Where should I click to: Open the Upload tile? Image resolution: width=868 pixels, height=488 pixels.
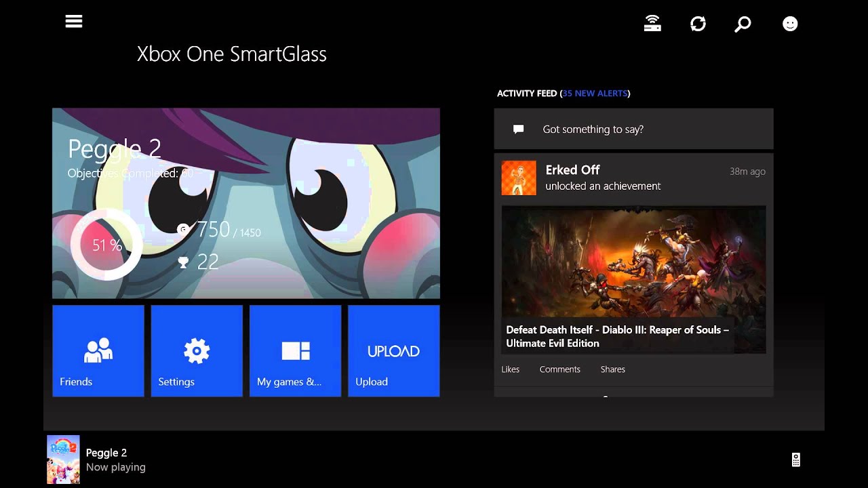(x=394, y=350)
